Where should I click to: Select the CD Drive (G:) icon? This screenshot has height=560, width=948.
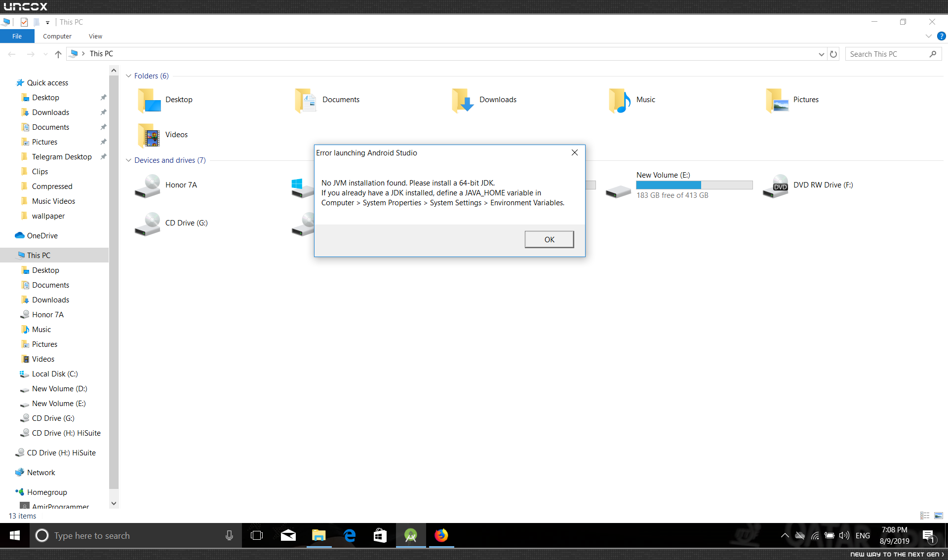click(148, 224)
